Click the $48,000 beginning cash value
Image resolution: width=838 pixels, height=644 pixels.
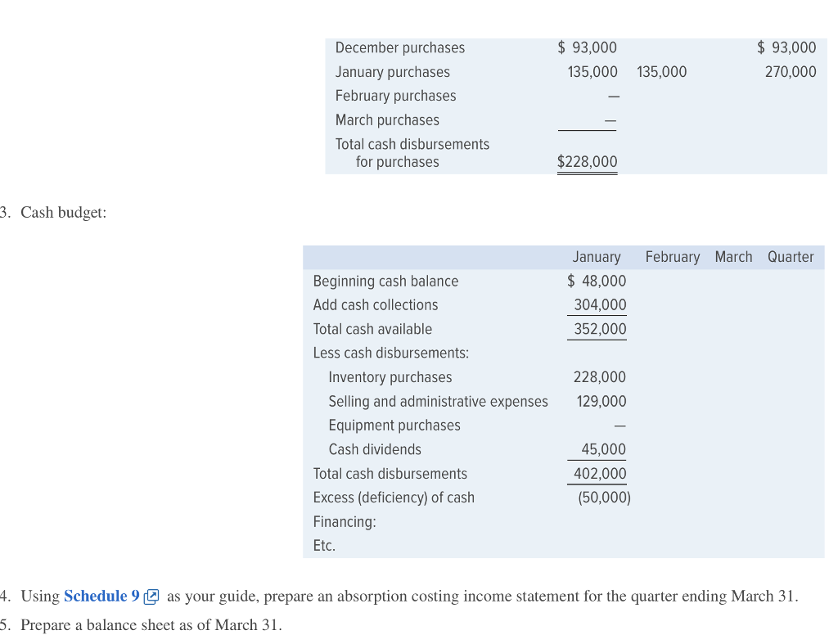(x=597, y=281)
